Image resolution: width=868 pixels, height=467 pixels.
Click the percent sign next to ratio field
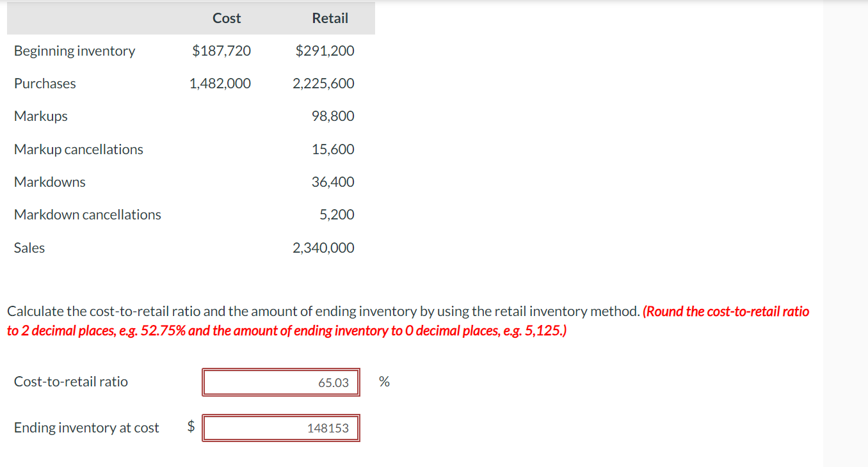[384, 382]
